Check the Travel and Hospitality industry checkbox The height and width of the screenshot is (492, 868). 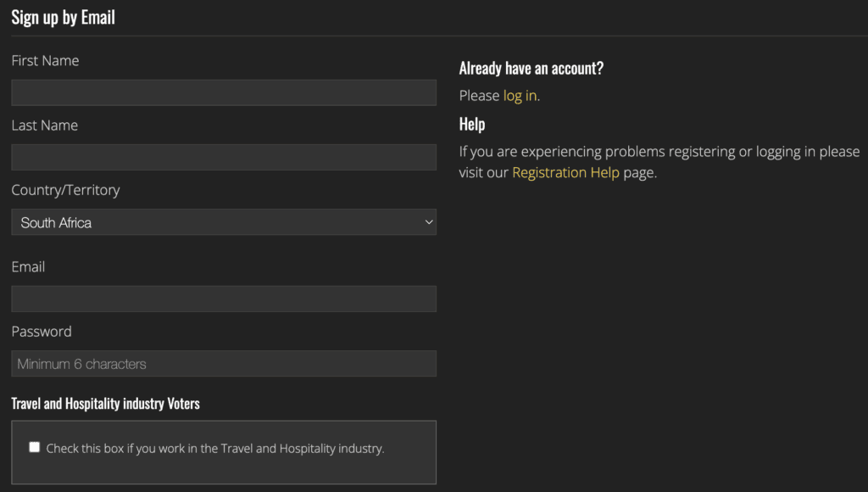coord(34,447)
